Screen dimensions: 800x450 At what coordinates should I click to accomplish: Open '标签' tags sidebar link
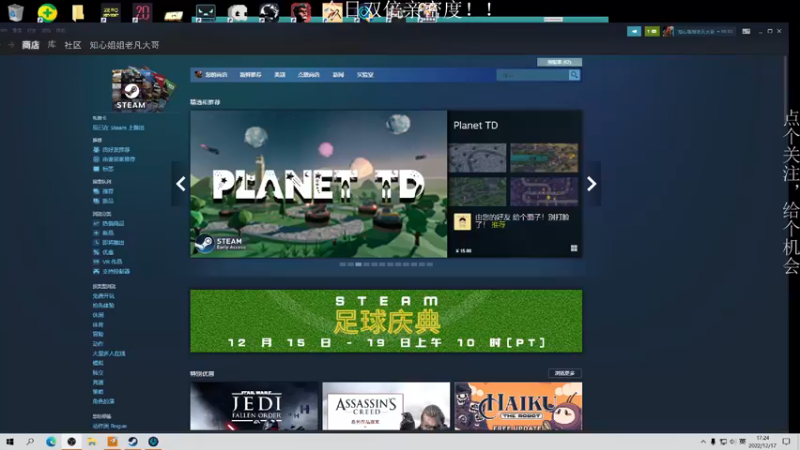[108, 169]
